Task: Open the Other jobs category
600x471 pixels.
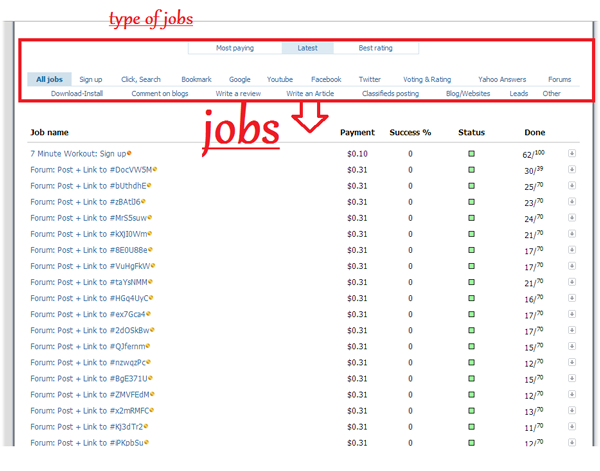Action: coord(551,93)
